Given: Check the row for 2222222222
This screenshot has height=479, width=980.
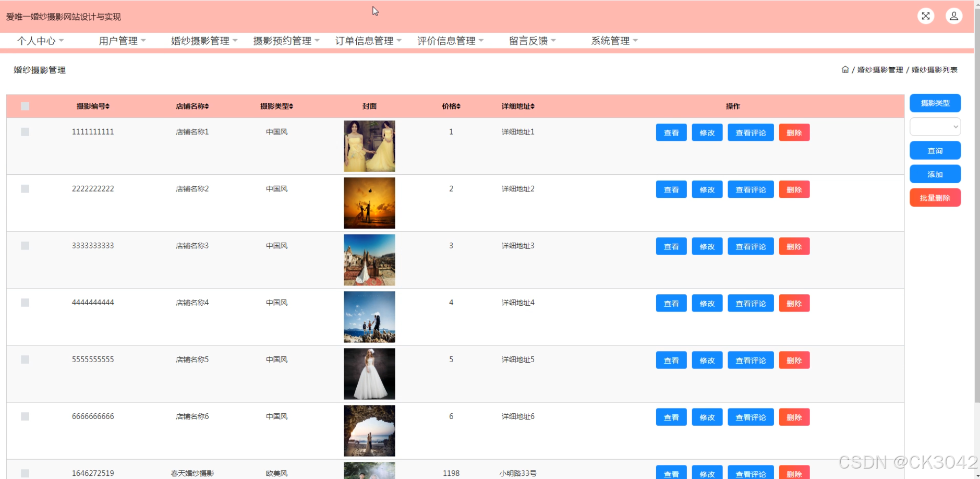Looking at the screenshot, I should [25, 189].
